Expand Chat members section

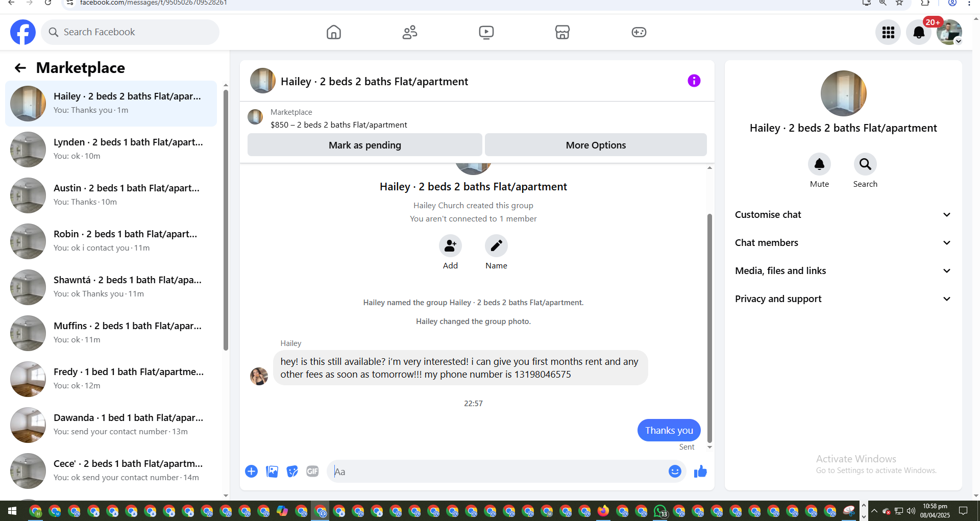[843, 243]
